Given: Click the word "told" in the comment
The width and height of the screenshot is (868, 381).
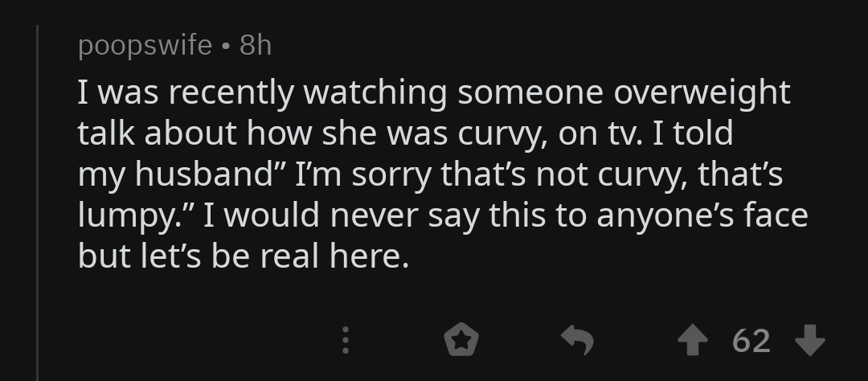Looking at the screenshot, I should pos(703,133).
